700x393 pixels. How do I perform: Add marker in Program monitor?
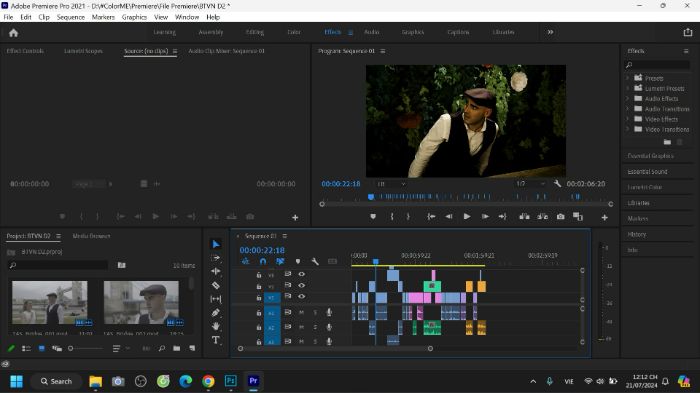coord(373,217)
